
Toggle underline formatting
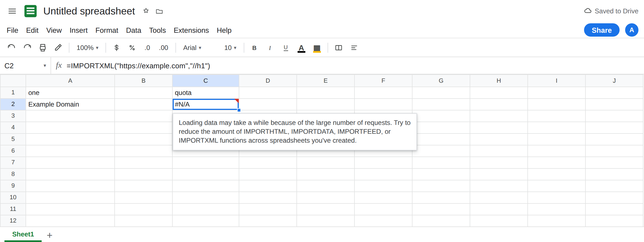(x=286, y=48)
